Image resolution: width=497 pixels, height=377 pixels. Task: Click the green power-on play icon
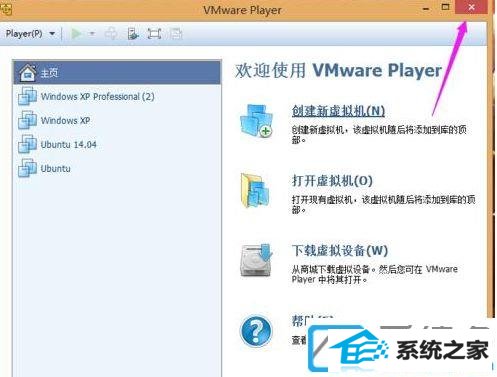coord(76,34)
